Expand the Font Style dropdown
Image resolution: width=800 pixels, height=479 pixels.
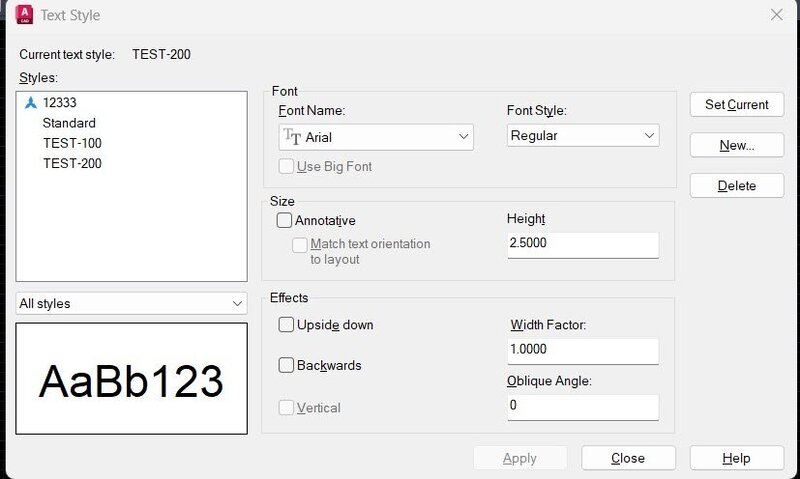(583, 135)
